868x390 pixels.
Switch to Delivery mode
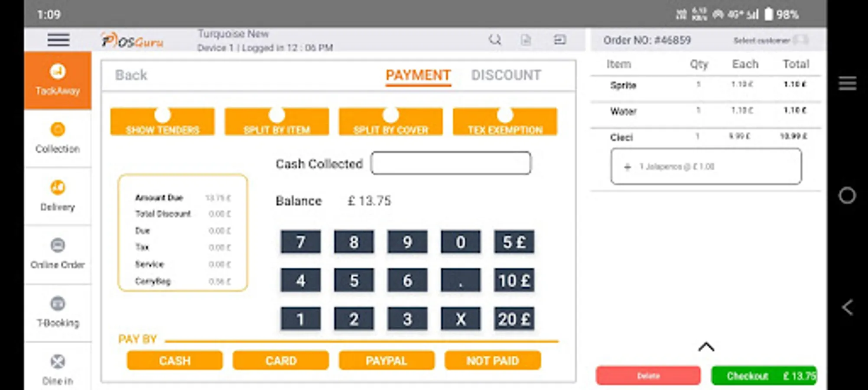pos(58,196)
